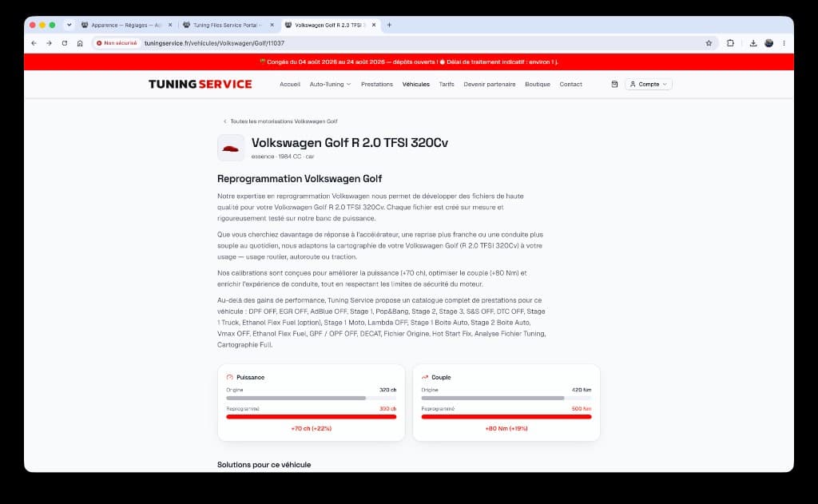This screenshot has width=818, height=504.
Task: Close the Tuning Files Service Portal tab
Action: tap(272, 25)
